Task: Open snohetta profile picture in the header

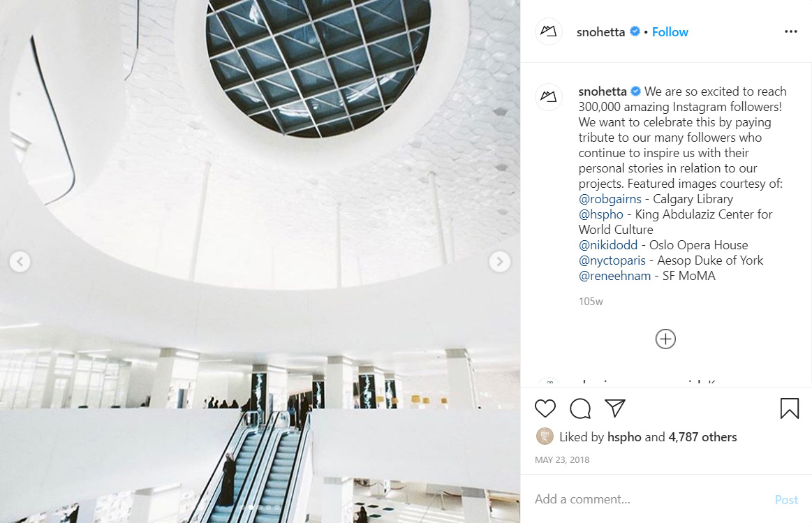Action: click(548, 31)
